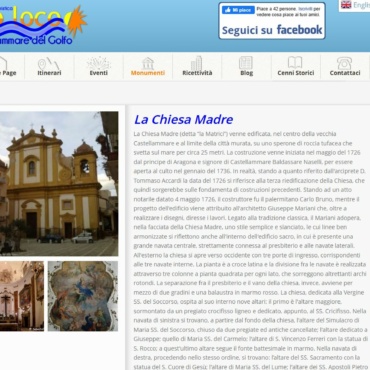370x370 pixels.
Task: Open the Cenni Storici menu label
Action: tap(296, 73)
